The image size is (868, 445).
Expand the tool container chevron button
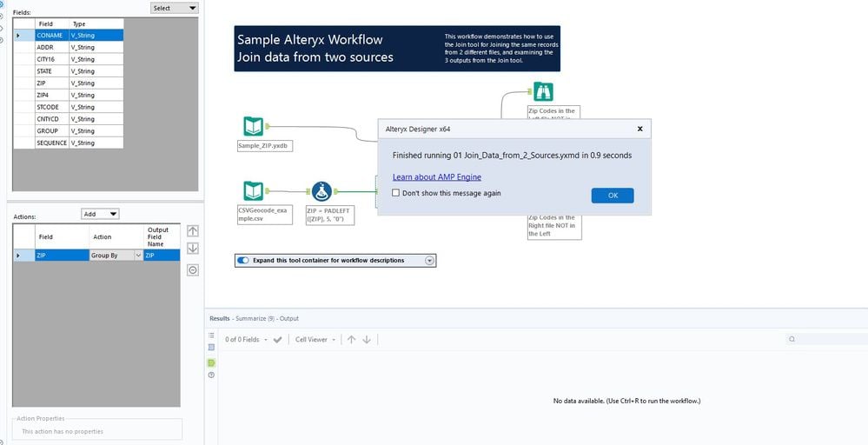429,261
